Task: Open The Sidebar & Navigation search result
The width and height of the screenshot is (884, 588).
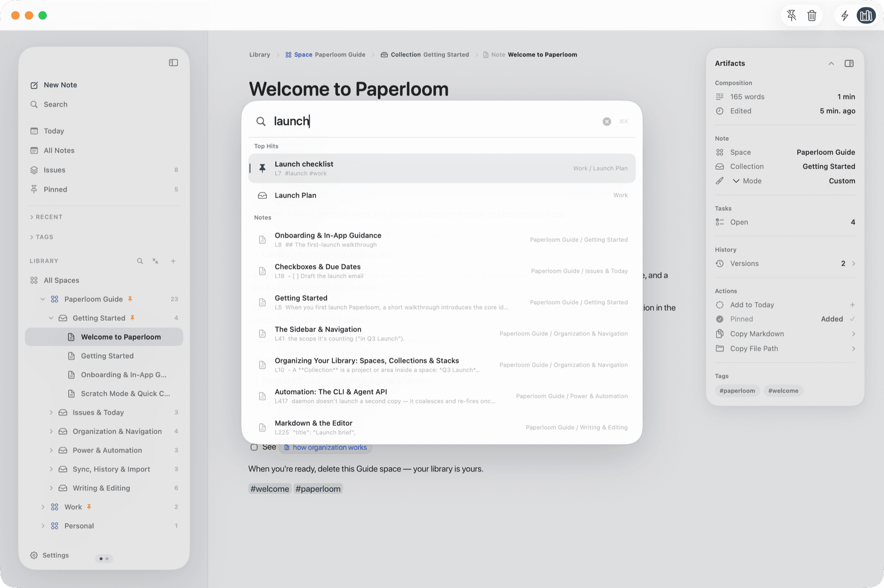Action: point(442,334)
